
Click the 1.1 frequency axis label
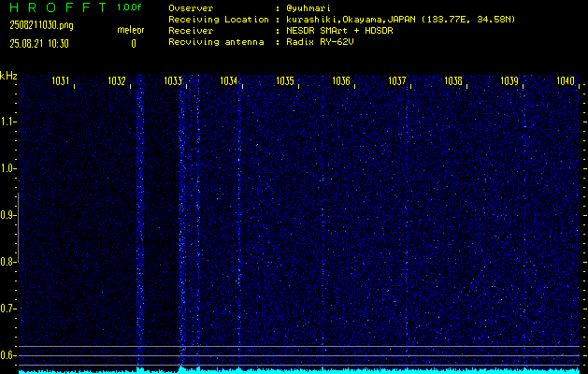click(7, 122)
